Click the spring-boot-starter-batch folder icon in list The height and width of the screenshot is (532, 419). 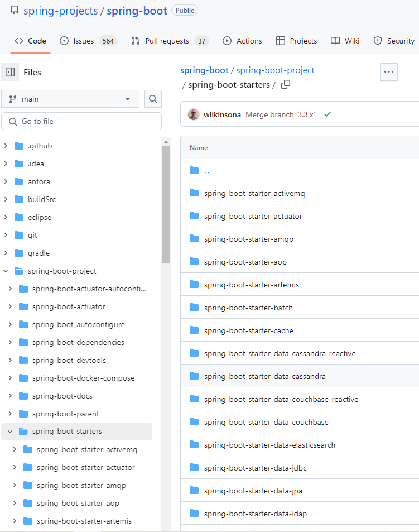click(194, 308)
